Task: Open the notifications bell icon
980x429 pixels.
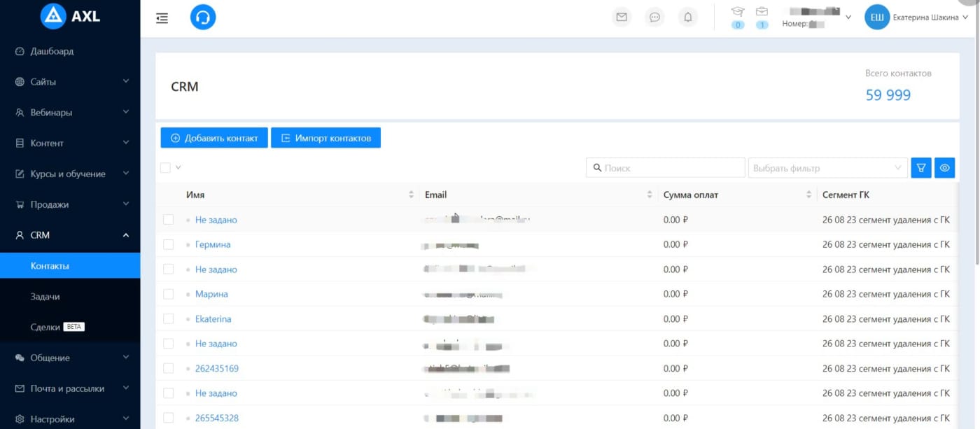Action: coord(688,17)
